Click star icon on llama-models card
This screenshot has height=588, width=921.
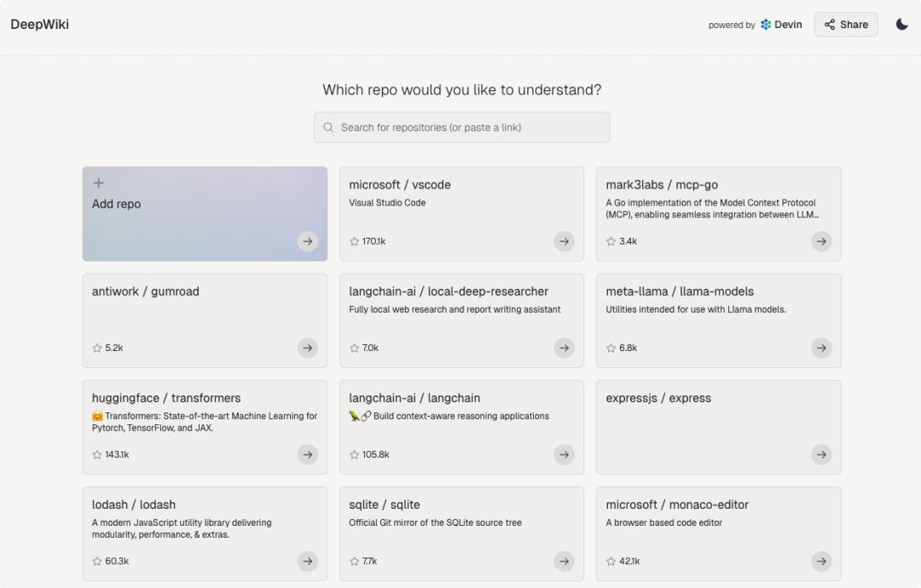click(611, 348)
